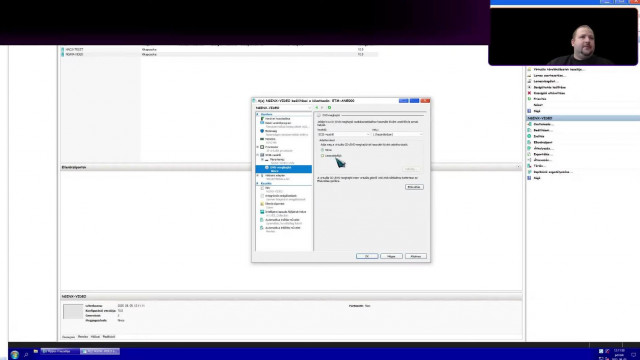
Task: Collapse the Management section header in tree
Action: (x=258, y=184)
